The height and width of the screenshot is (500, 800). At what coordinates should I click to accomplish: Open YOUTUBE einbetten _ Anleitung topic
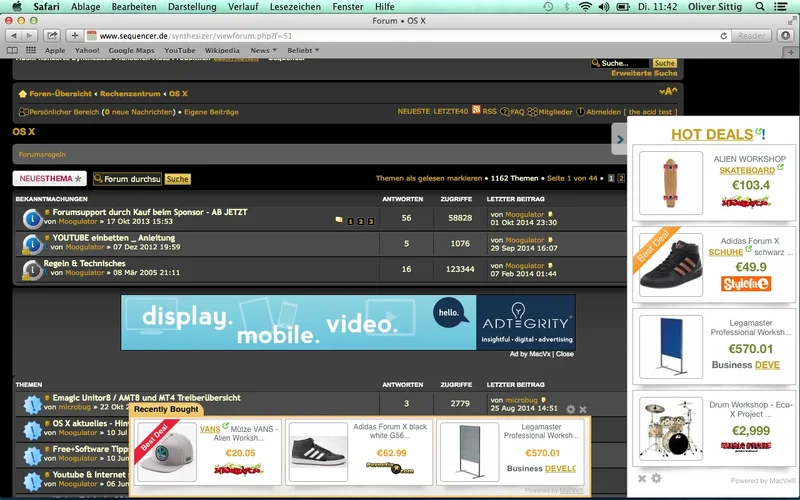(113, 238)
